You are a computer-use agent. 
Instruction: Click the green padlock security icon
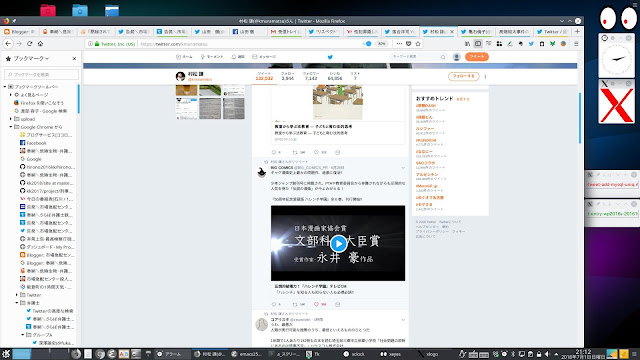tap(97, 44)
